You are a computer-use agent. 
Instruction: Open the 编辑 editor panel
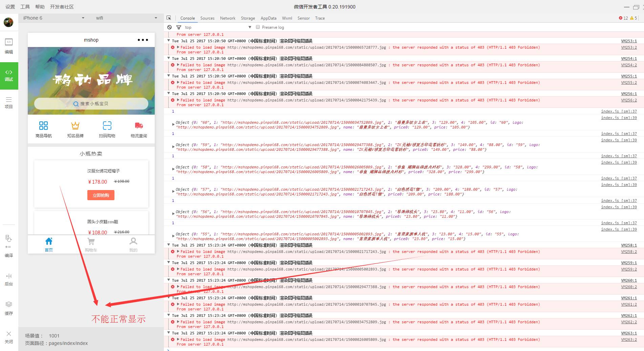[x=9, y=46]
